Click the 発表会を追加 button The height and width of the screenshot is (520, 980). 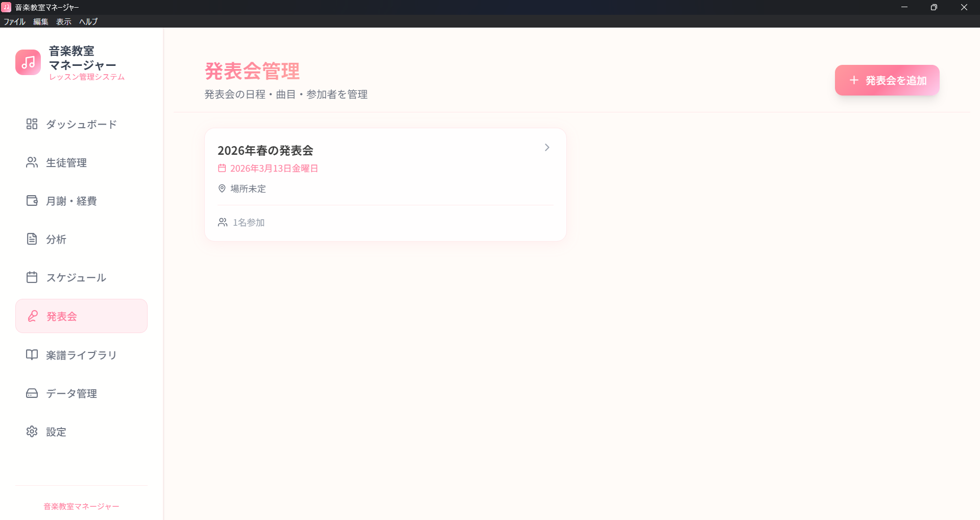pos(886,80)
